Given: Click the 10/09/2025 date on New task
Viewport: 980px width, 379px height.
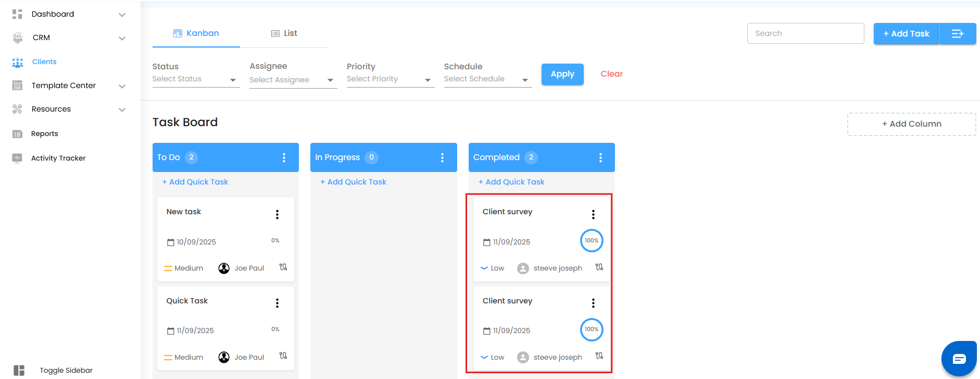Looking at the screenshot, I should (196, 242).
